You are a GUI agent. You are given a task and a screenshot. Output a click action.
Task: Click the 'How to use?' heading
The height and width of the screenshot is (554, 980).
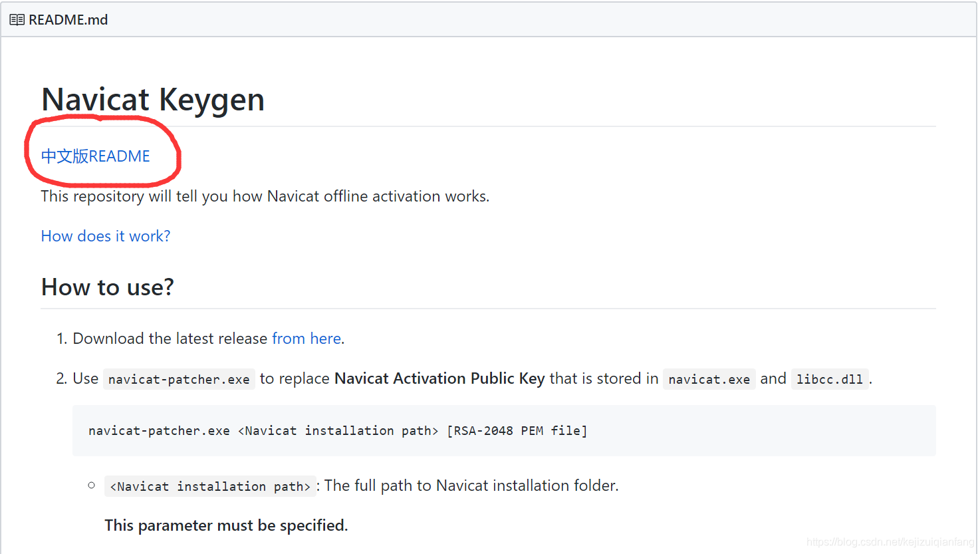pyautogui.click(x=108, y=287)
